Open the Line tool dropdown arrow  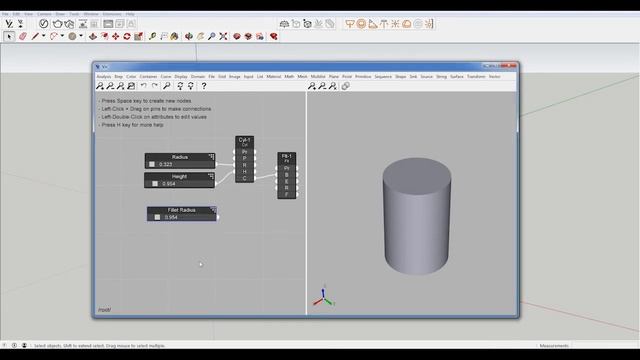tap(43, 36)
